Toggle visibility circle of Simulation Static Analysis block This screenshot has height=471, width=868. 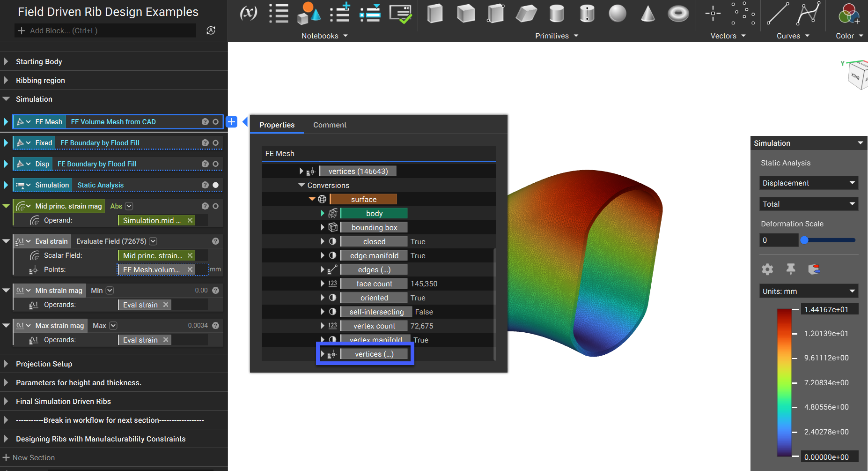click(x=215, y=185)
